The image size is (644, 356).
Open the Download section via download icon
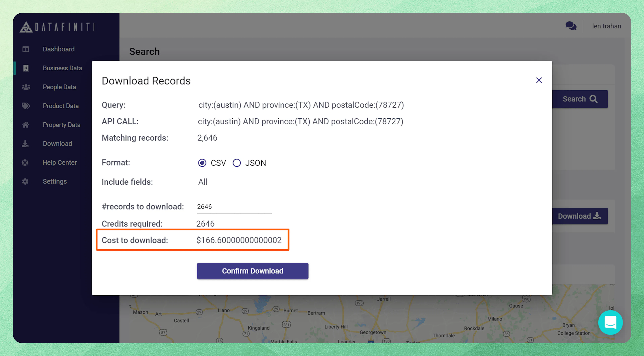tap(25, 143)
